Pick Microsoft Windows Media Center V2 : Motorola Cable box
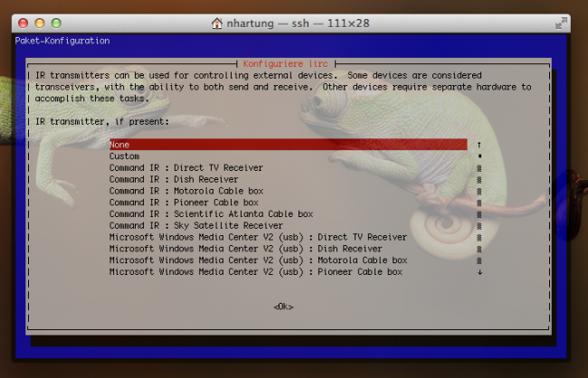 click(x=258, y=260)
